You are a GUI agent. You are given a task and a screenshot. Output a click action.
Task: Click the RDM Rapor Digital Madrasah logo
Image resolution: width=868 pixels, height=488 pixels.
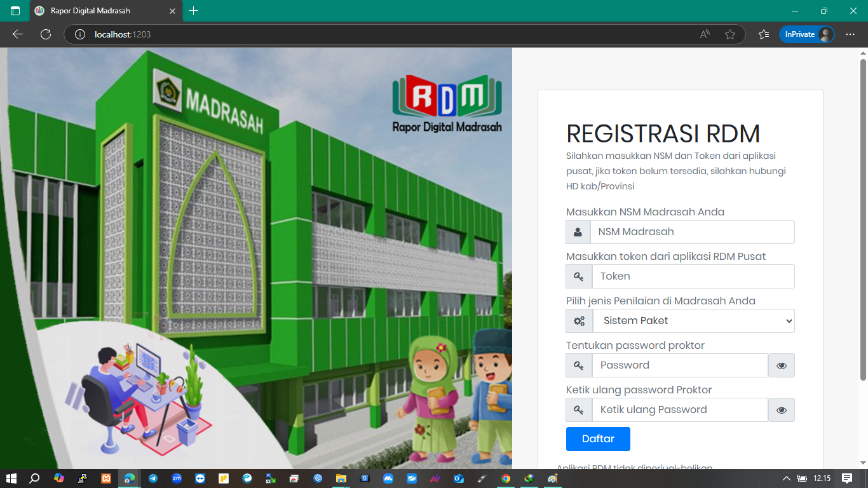447,104
